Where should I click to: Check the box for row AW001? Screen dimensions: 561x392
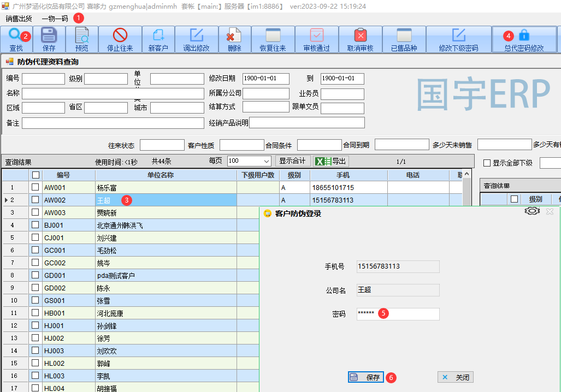coord(36,187)
